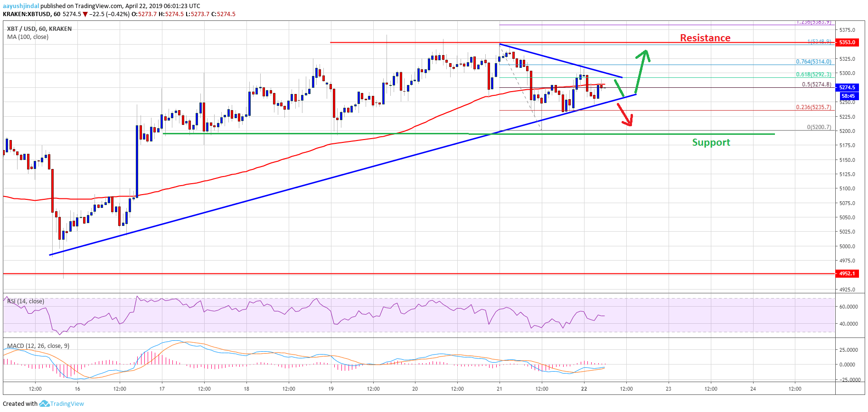The width and height of the screenshot is (868, 412).
Task: Click the 0.236(5235.7) Fibonacci level label
Action: (813, 107)
